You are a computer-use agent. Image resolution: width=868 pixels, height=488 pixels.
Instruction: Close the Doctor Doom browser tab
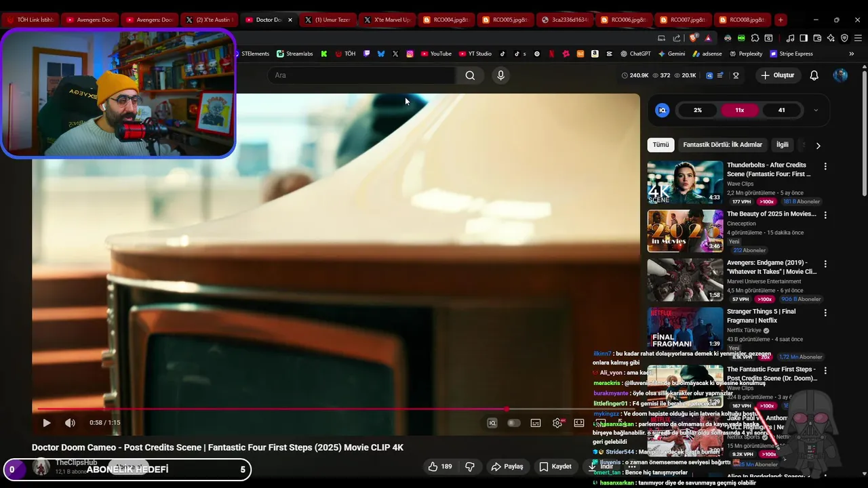[x=290, y=20]
